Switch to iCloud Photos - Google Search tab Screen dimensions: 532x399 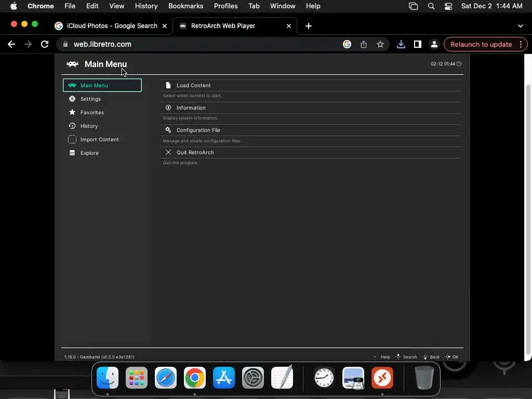(x=112, y=26)
